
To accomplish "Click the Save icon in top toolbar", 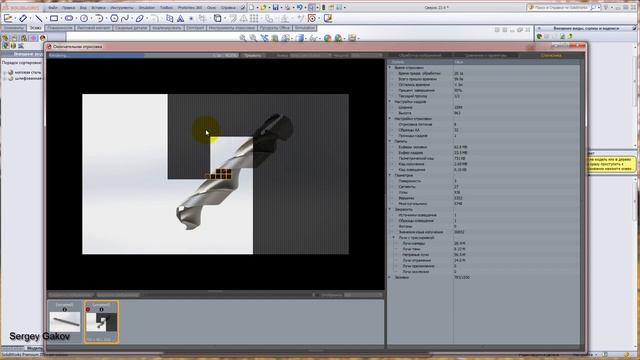I will [276, 7].
